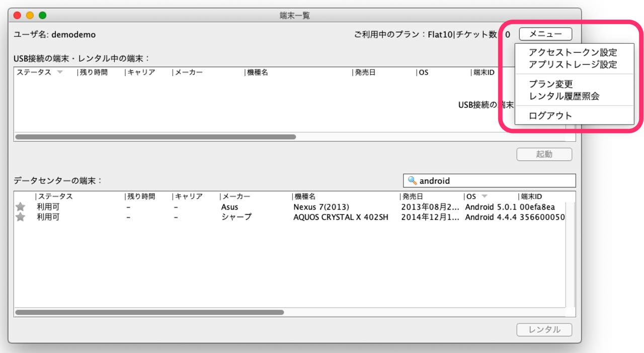Click the シャープ maker cell
The width and height of the screenshot is (644, 353).
point(236,217)
